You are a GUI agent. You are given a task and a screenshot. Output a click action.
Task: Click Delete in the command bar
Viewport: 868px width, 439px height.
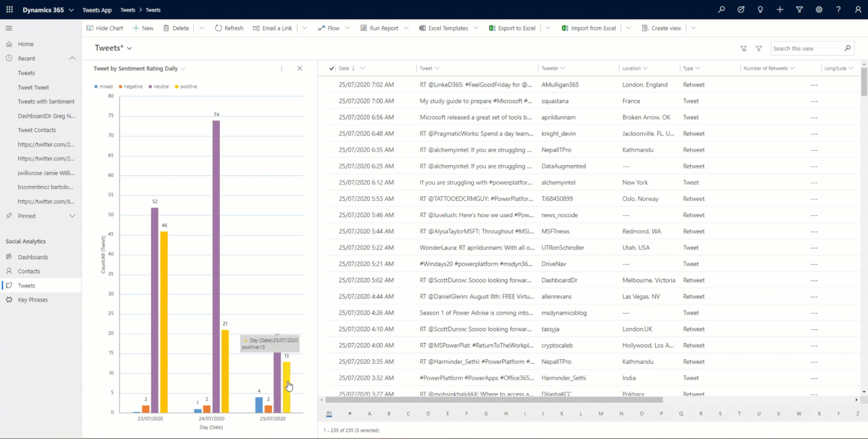pos(176,28)
